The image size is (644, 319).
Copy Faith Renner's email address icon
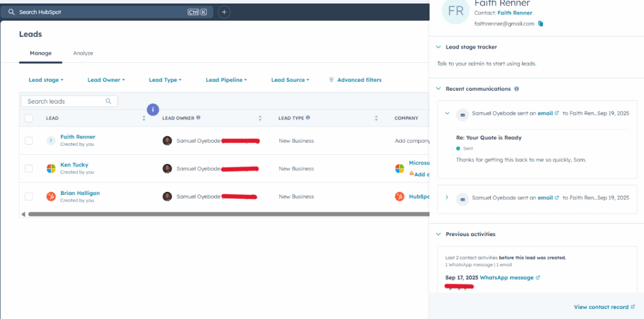point(540,24)
